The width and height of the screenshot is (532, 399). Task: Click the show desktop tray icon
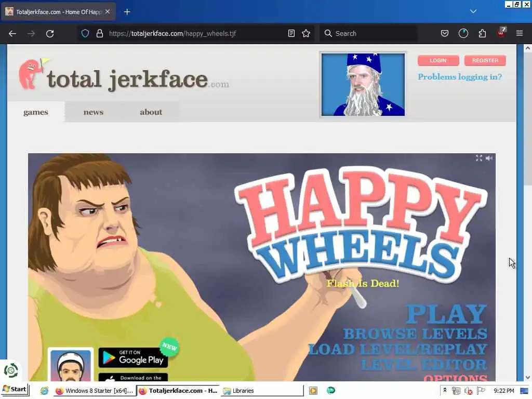point(524,391)
